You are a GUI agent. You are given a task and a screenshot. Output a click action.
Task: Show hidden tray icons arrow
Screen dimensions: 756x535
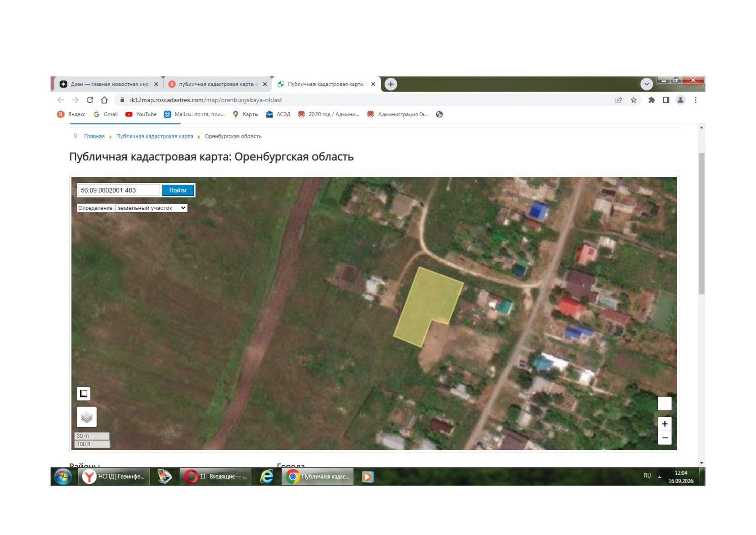(660, 477)
